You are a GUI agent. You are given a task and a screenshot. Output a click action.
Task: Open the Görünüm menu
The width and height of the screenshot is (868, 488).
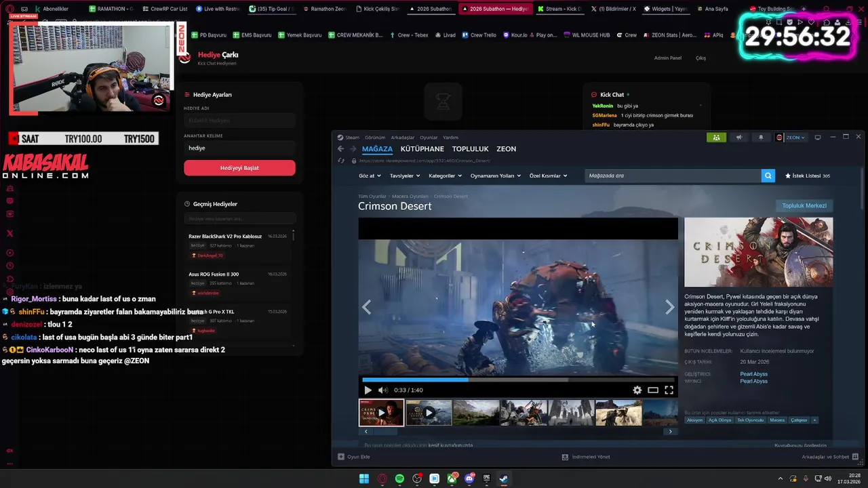click(374, 138)
